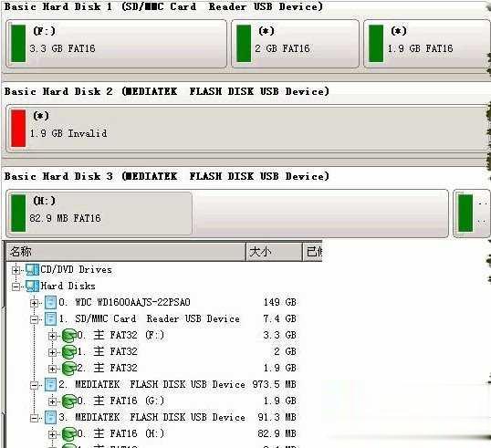Collapse the Hard Disks tree node
491x448 pixels.
point(16,287)
